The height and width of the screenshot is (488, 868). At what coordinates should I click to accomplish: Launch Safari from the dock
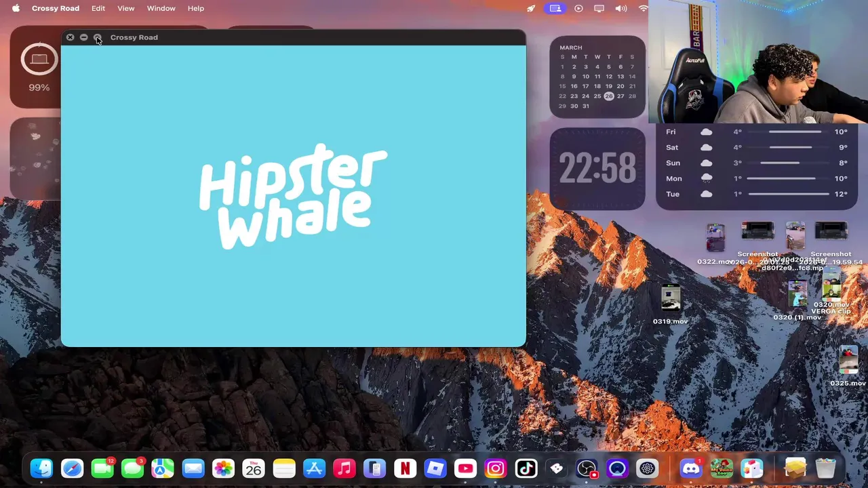pyautogui.click(x=72, y=468)
